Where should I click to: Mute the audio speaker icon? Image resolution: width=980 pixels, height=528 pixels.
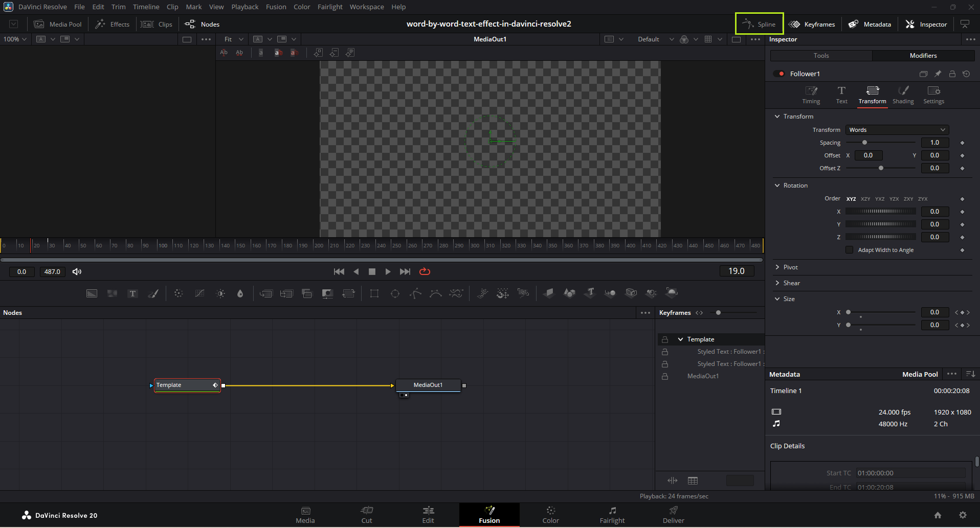(x=77, y=271)
